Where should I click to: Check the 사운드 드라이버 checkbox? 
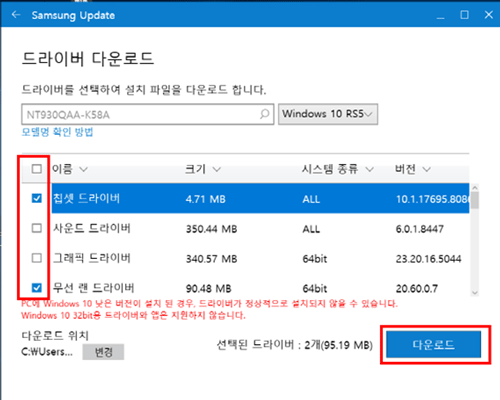(37, 228)
